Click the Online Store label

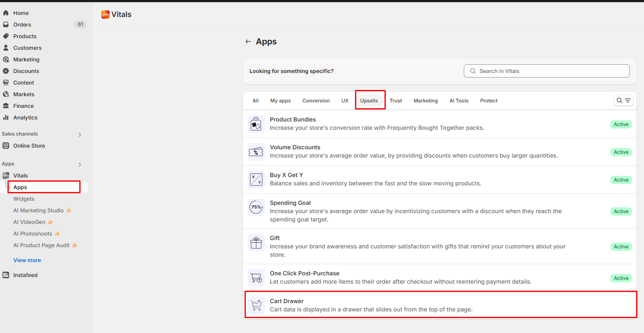pyautogui.click(x=29, y=146)
